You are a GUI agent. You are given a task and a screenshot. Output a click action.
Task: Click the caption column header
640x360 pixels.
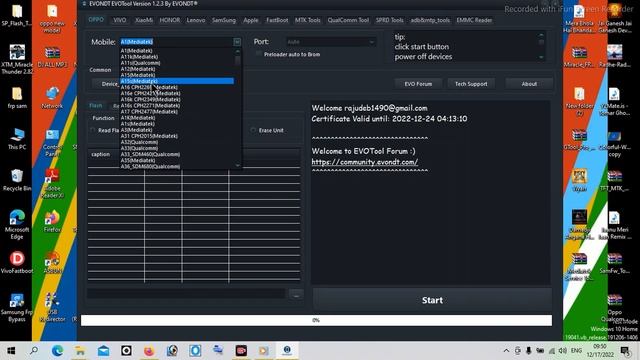tap(116, 154)
